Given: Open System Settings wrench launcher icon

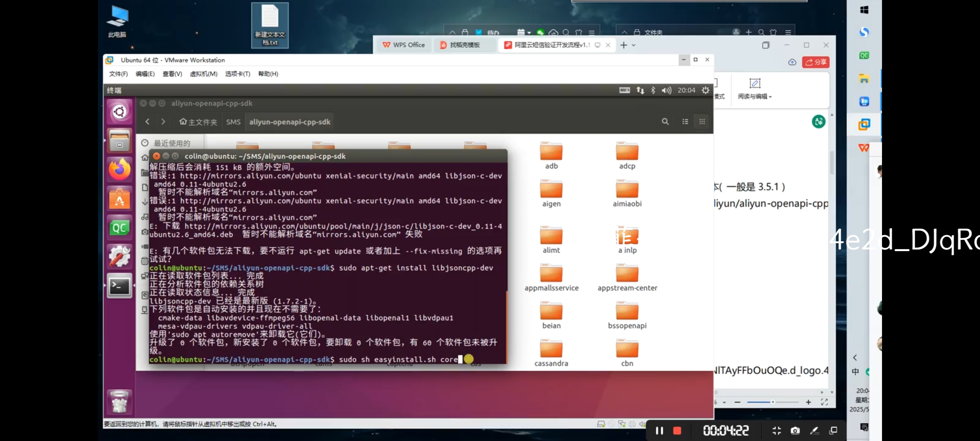Looking at the screenshot, I should tap(119, 257).
